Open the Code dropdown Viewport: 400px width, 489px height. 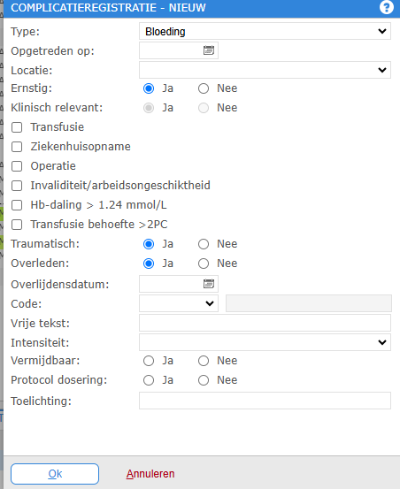click(x=179, y=303)
